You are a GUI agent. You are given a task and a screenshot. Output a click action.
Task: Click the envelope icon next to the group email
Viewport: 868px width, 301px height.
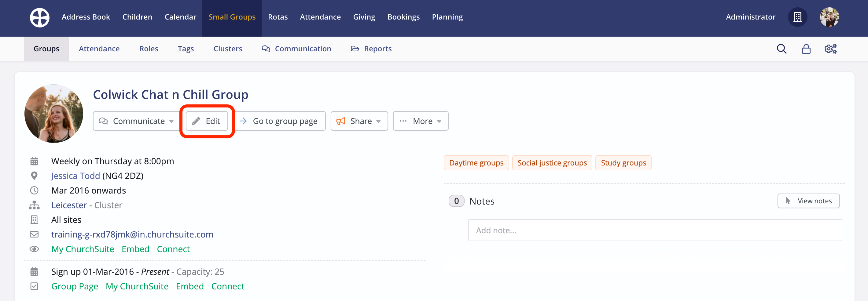click(x=34, y=234)
